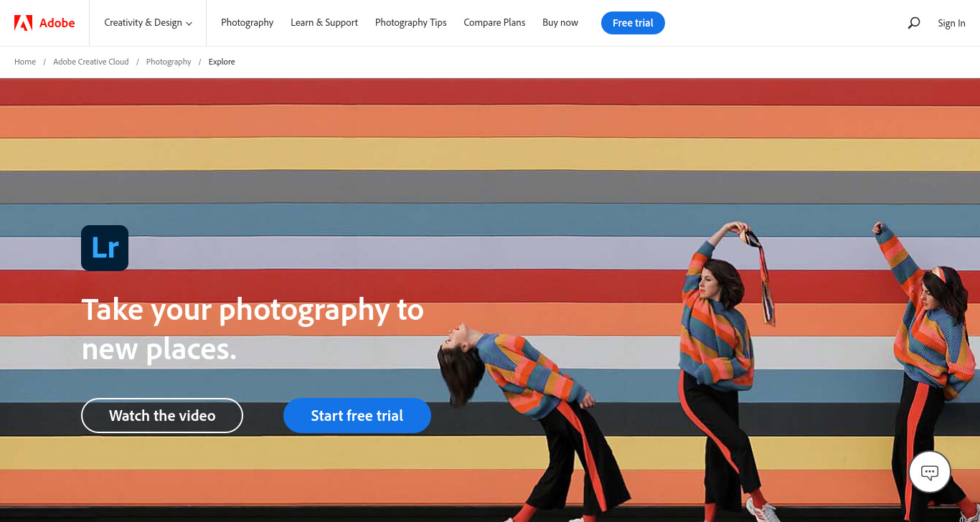Click the Lightroom Lr app icon
980x522 pixels.
click(105, 248)
